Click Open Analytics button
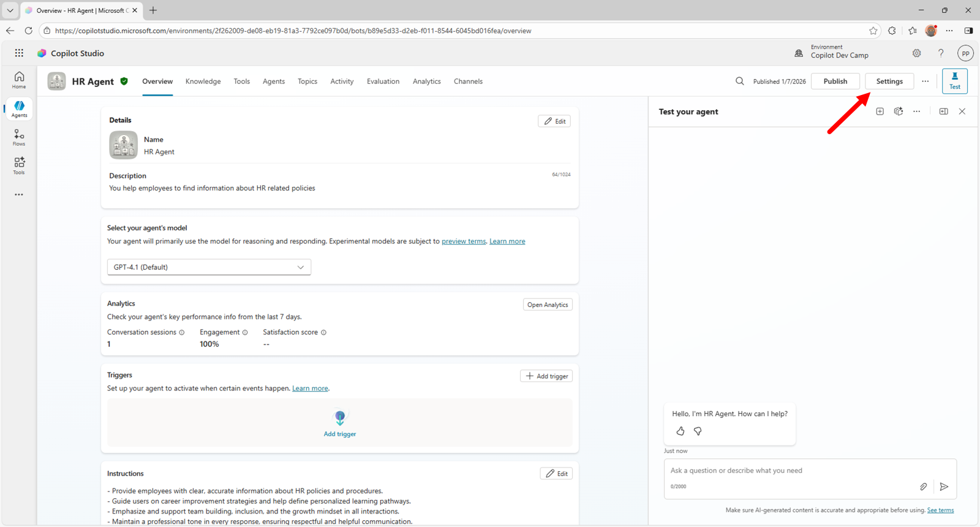The height and width of the screenshot is (527, 980). click(x=548, y=305)
